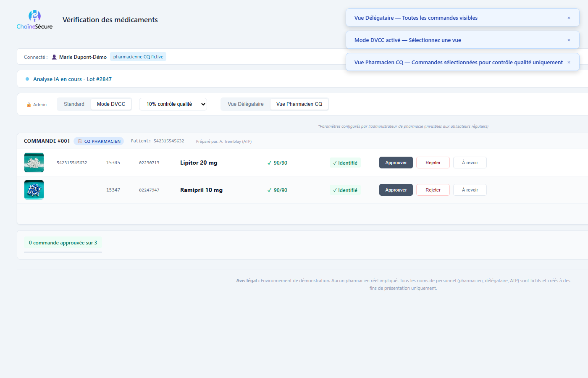The height and width of the screenshot is (378, 588).
Task: Reject the Ramipril 10 mg item
Action: click(433, 190)
